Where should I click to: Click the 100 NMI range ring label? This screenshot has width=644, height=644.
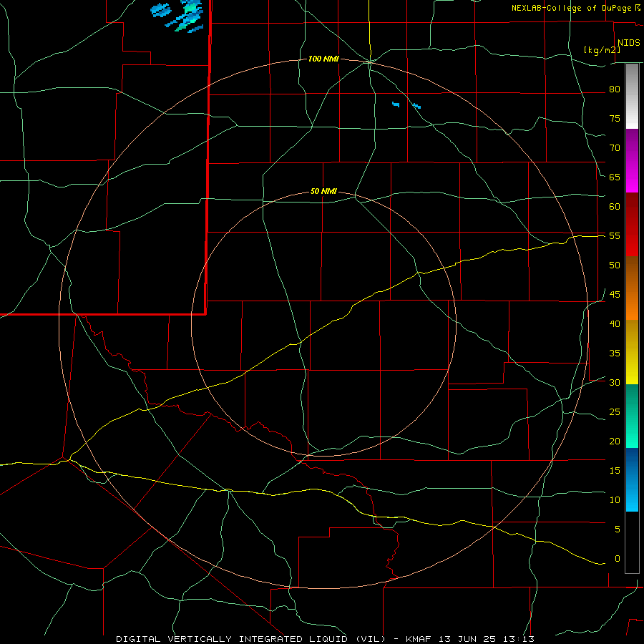323,59
